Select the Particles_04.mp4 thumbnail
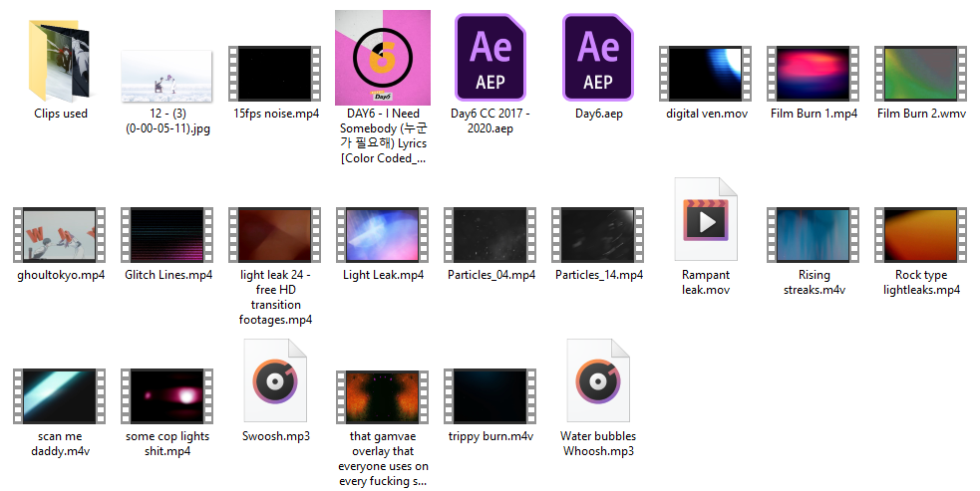This screenshot has width=980, height=491. [x=490, y=235]
